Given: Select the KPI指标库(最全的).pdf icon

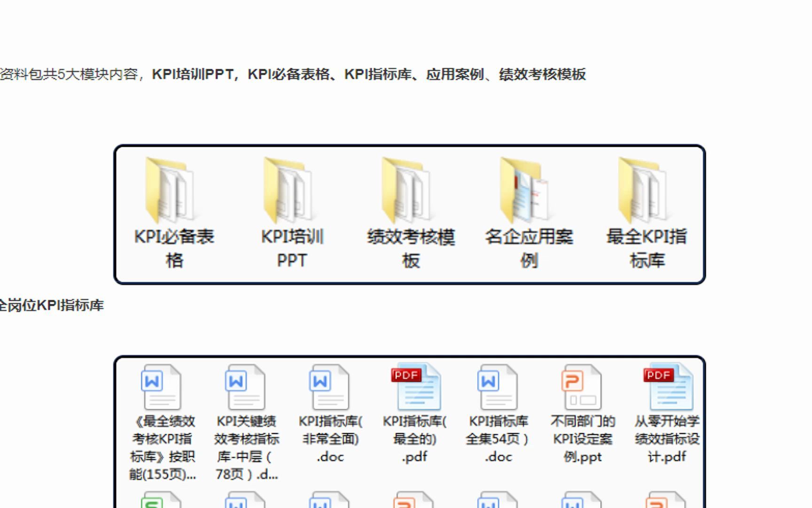Looking at the screenshot, I should (x=415, y=387).
